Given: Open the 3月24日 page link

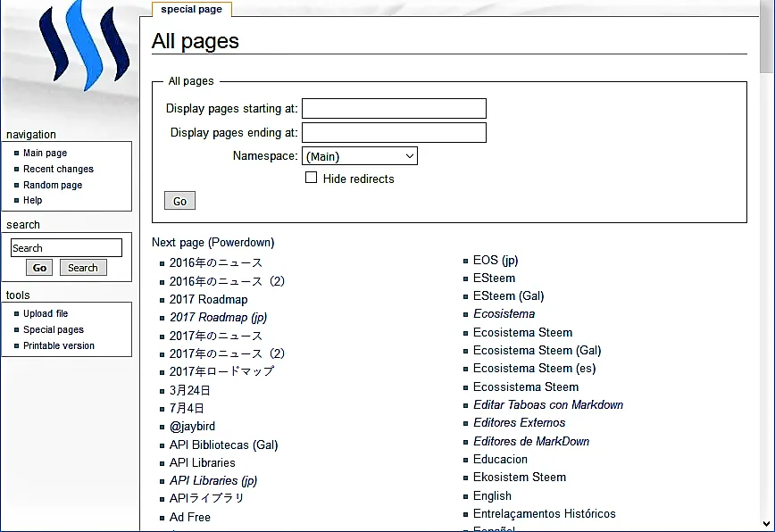Looking at the screenshot, I should [x=190, y=390].
